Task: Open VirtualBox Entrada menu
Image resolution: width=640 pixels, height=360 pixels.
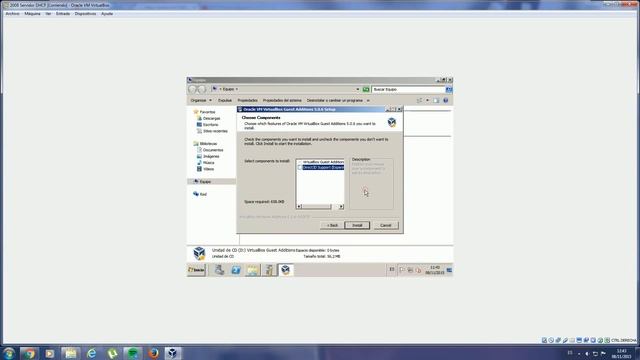Action: click(x=63, y=13)
